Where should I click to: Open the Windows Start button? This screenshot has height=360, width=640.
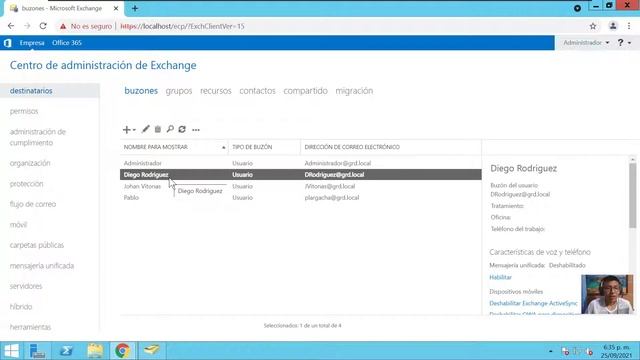pyautogui.click(x=11, y=351)
